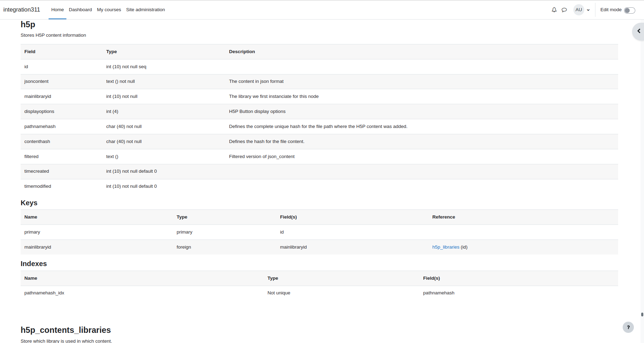Click the filtered field name

pos(31,157)
